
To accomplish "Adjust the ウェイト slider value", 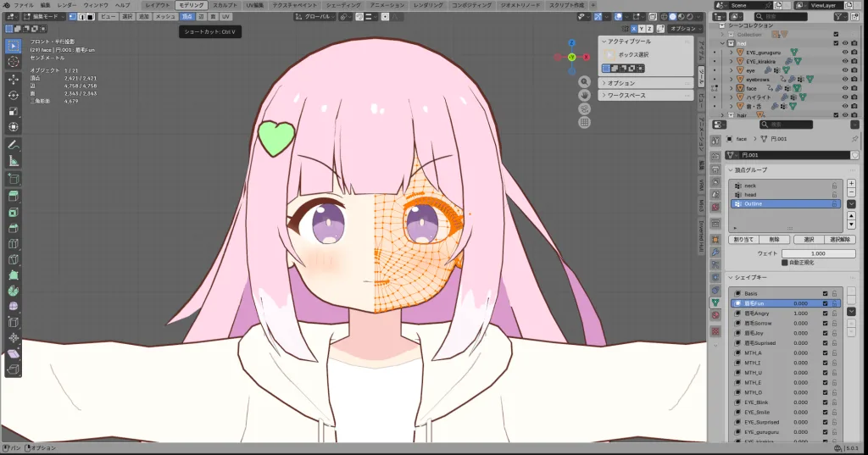I will pyautogui.click(x=818, y=253).
